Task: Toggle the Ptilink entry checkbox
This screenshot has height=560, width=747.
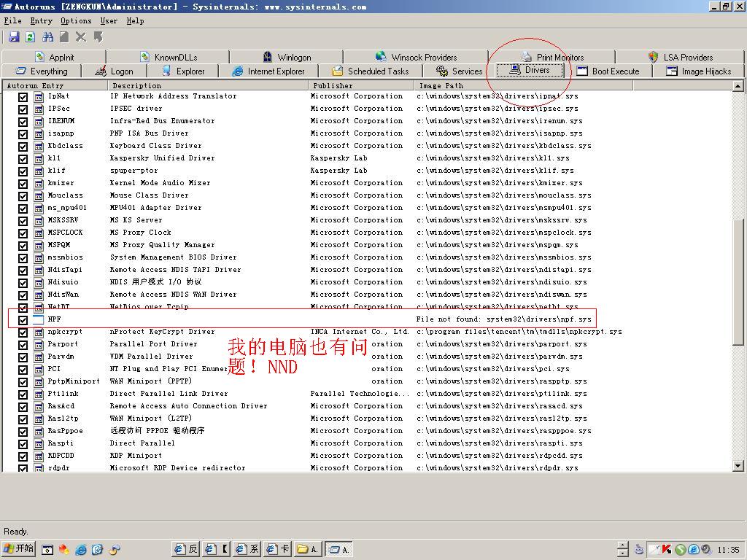Action: click(x=23, y=394)
